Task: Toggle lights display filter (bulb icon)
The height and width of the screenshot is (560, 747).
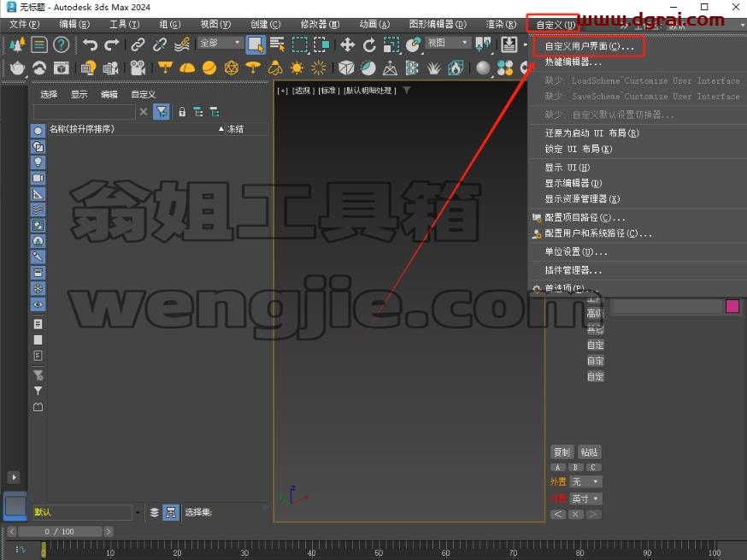Action: tap(38, 162)
